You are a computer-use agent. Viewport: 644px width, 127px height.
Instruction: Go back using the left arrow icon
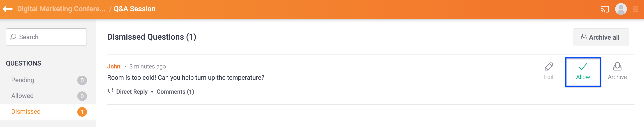pos(7,9)
